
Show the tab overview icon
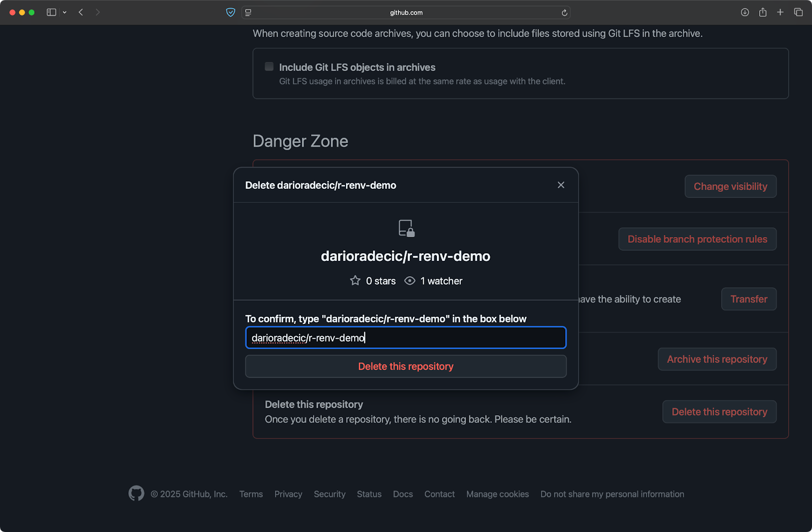point(798,12)
